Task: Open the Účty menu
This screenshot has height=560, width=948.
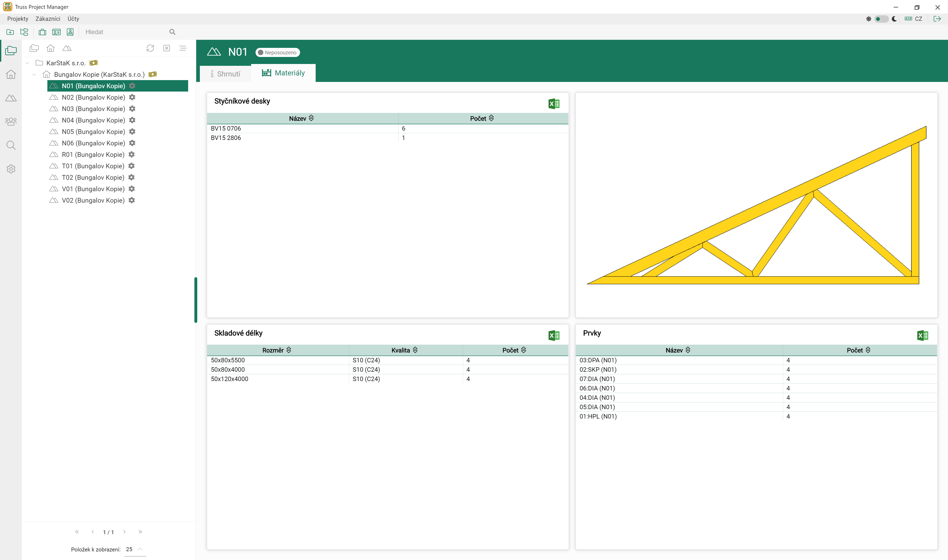Action: [x=73, y=18]
